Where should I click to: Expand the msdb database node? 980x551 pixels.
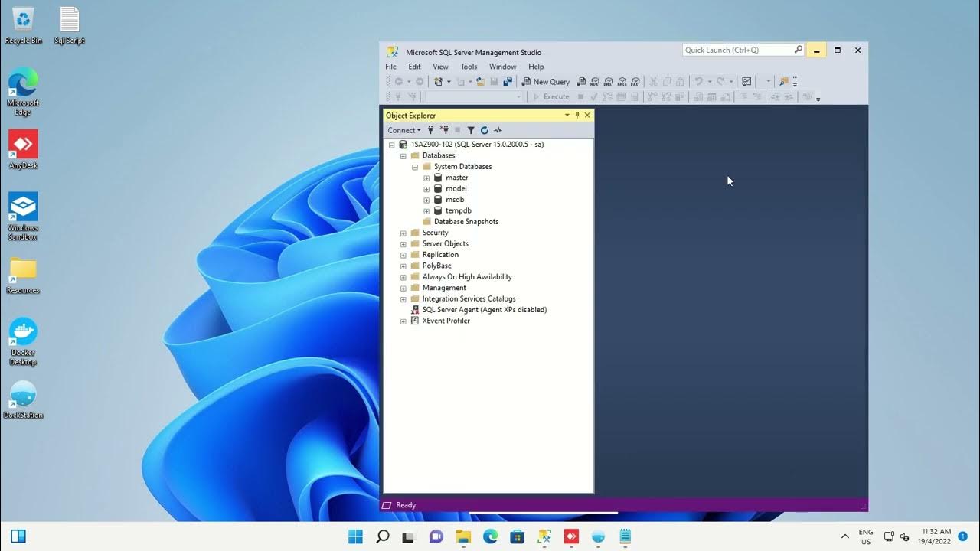tap(426, 200)
